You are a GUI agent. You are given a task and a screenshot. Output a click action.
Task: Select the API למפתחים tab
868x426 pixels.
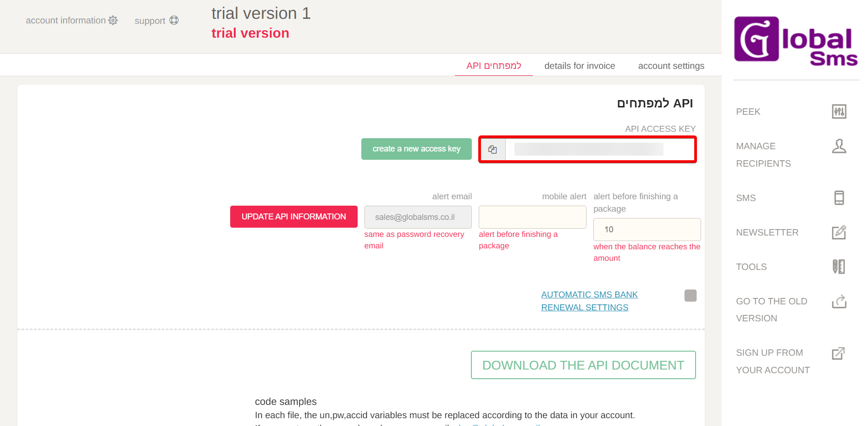tap(493, 66)
